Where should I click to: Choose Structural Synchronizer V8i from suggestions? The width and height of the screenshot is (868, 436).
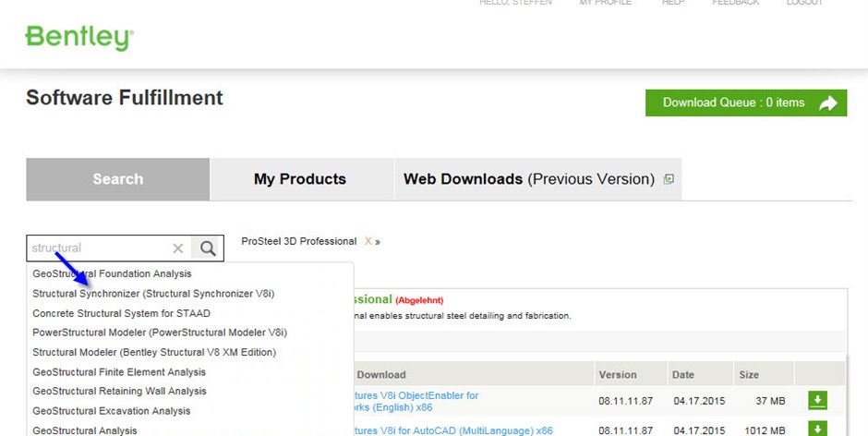153,294
